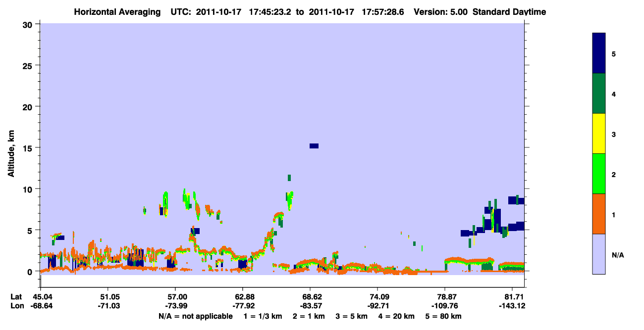Click the 'Horizontal Averaging' title text
The image size is (644, 330).
[118, 12]
